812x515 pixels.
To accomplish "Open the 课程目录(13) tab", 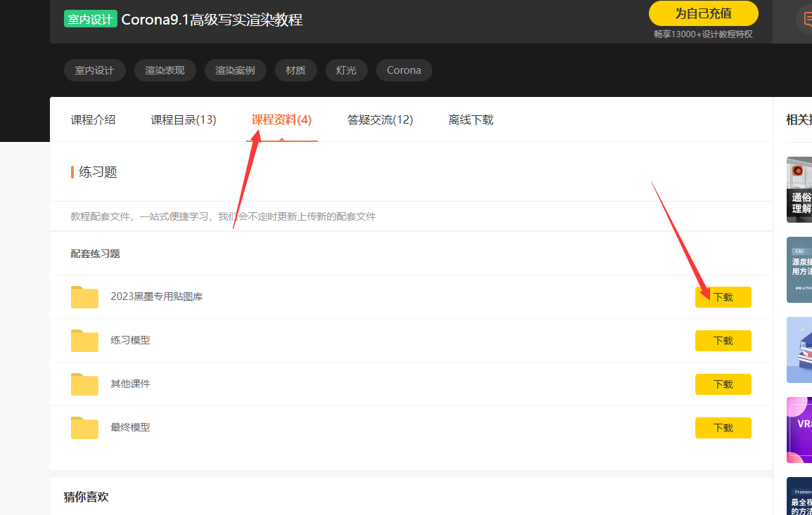I will [183, 120].
